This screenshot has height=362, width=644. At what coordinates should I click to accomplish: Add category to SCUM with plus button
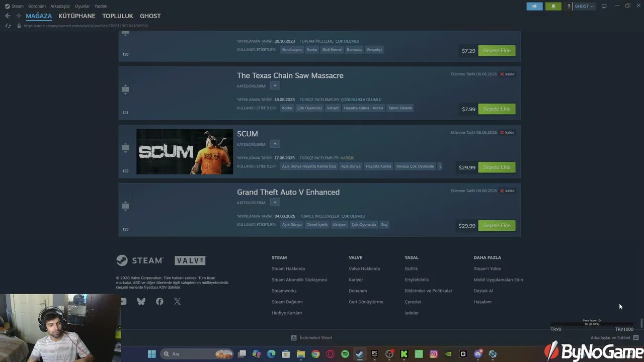pyautogui.click(x=275, y=144)
